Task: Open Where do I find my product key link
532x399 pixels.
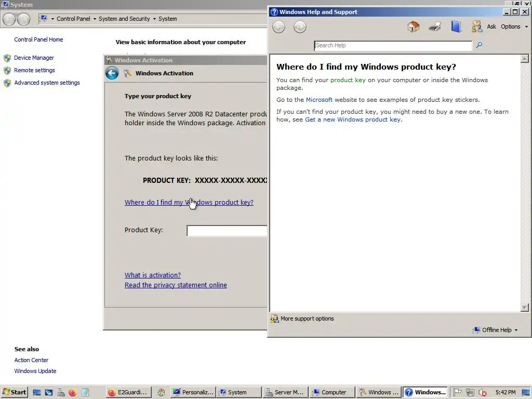Action: tap(189, 202)
